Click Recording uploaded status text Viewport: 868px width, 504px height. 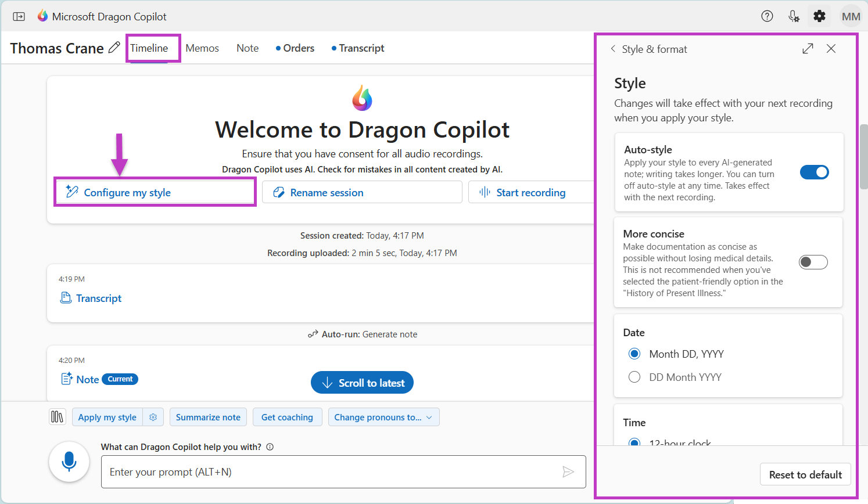(362, 253)
